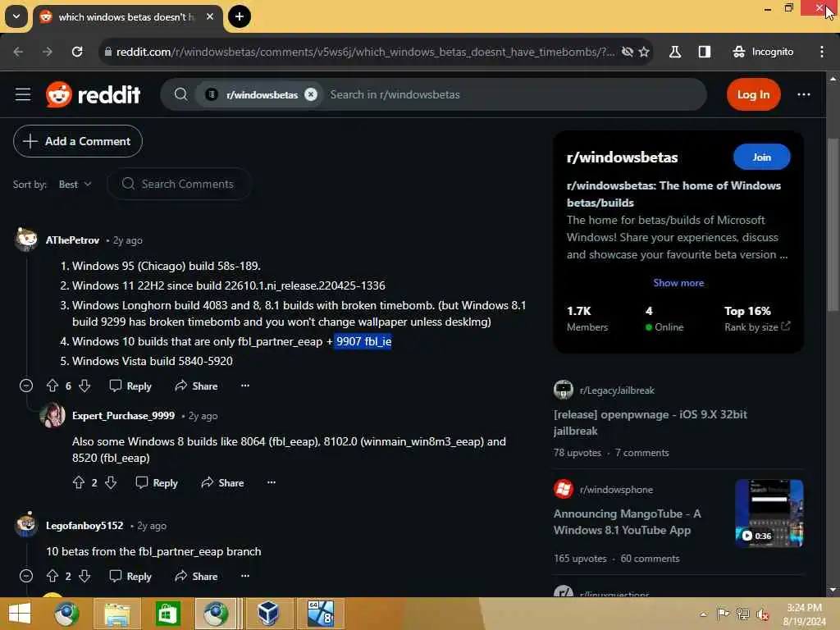Open Announcing MangoTube post title
Viewport: 840px width, 630px height.
(628, 522)
